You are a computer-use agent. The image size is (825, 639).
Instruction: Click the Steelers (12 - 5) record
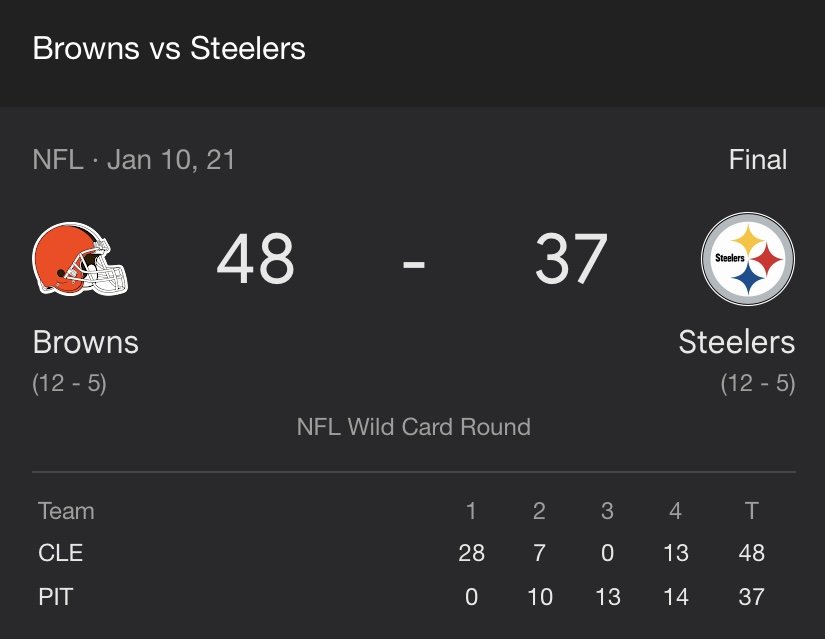click(758, 383)
